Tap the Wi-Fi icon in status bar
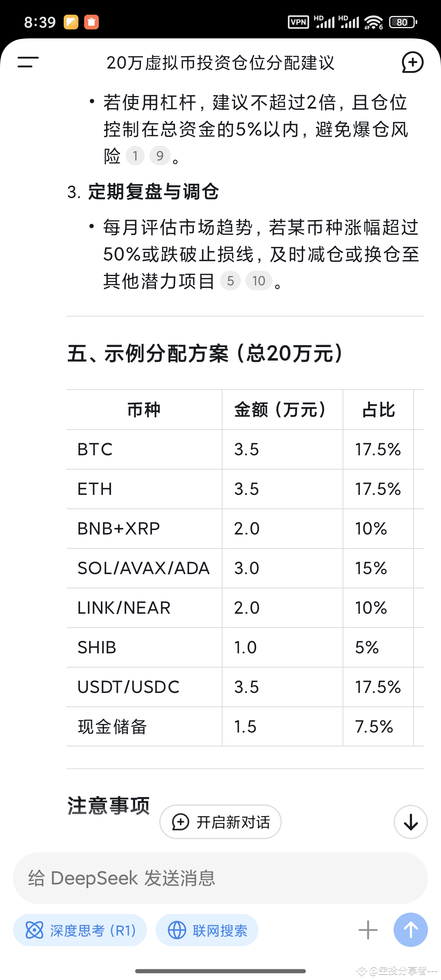441x980 pixels. coord(373,22)
